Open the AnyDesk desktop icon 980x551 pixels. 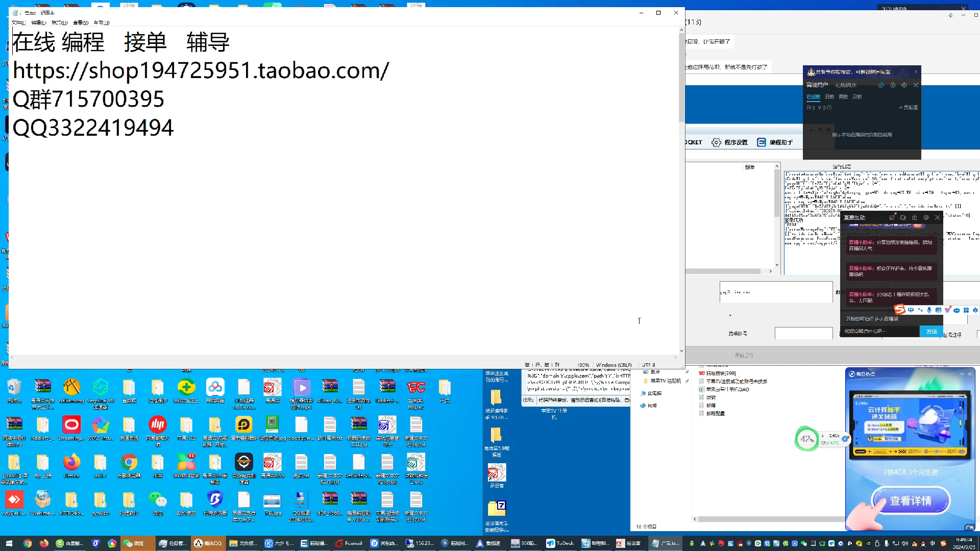14,500
